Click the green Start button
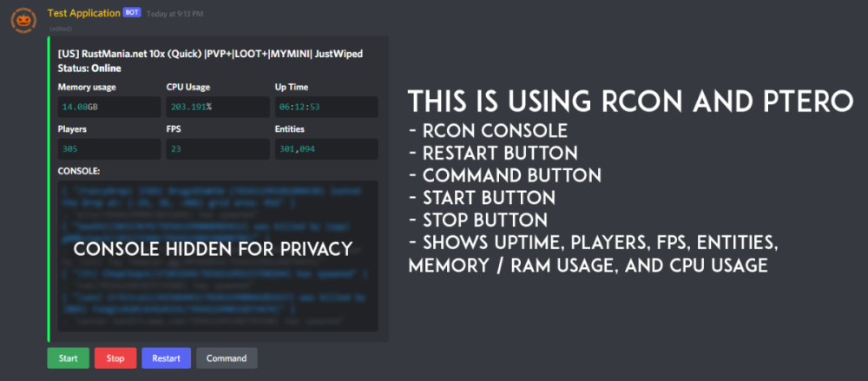Viewport: 868px width, 381px height. coord(68,358)
